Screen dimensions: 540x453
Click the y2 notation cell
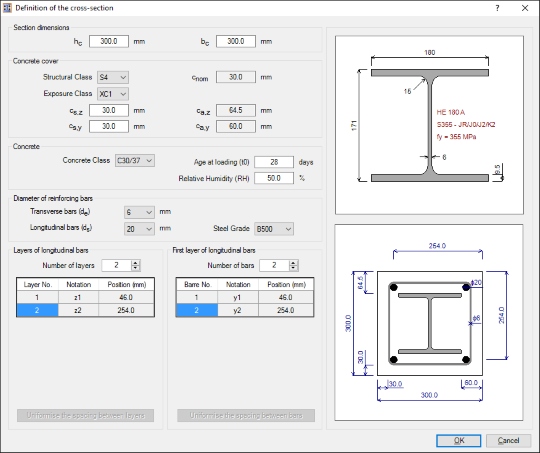[x=238, y=310]
